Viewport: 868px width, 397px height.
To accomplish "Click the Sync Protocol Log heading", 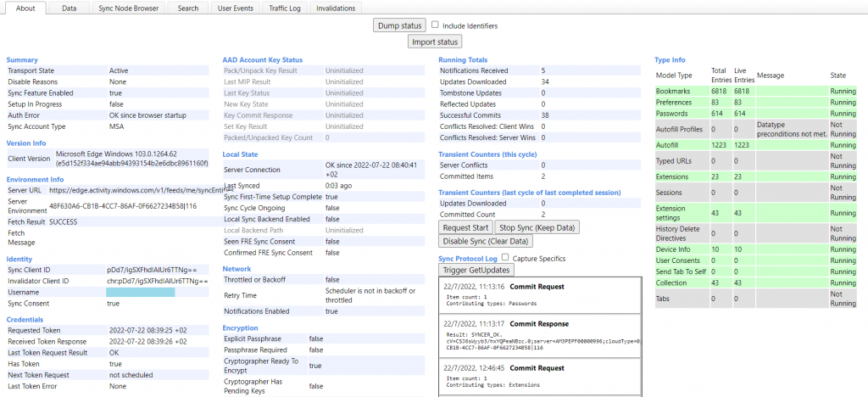I will (x=468, y=259).
